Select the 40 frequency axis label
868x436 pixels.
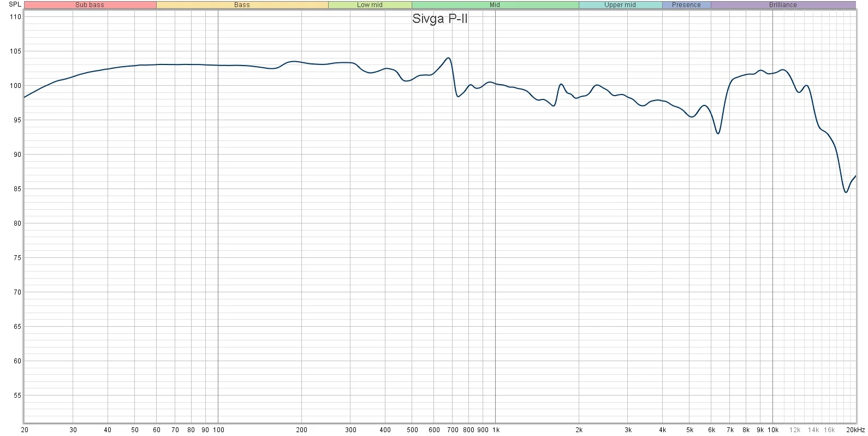point(108,430)
